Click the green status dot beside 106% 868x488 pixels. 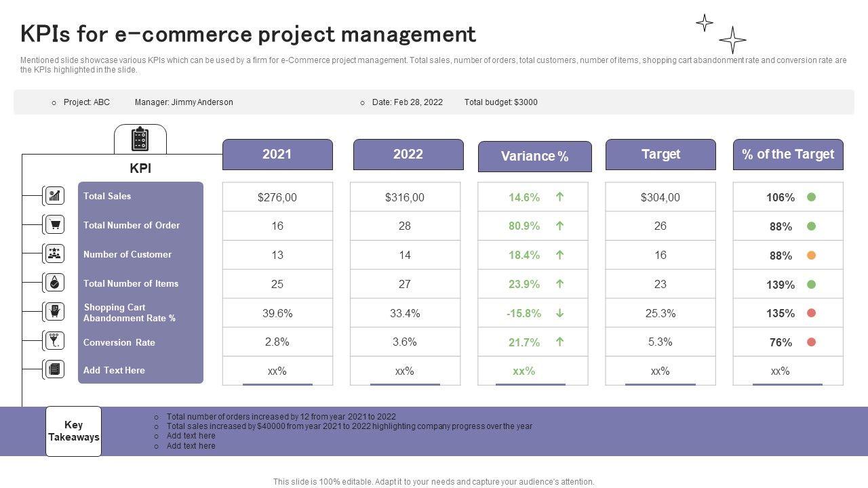click(x=811, y=197)
